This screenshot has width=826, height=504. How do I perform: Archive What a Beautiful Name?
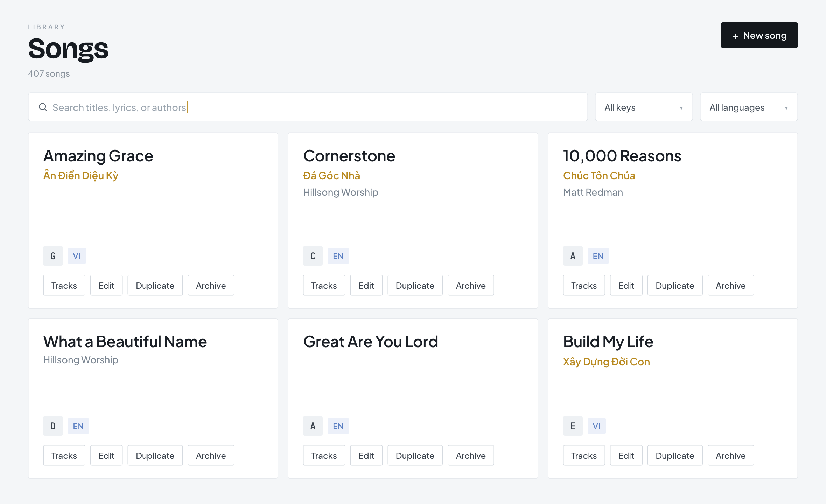tap(211, 455)
